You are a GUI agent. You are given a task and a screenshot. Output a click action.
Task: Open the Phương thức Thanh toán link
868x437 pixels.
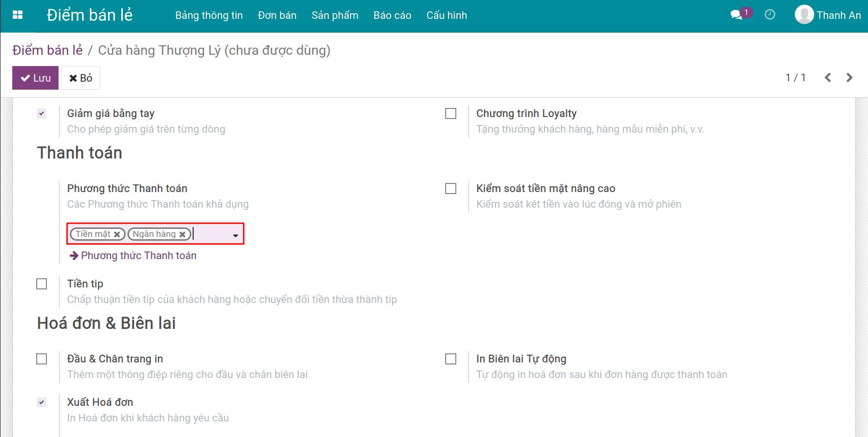[x=133, y=256]
